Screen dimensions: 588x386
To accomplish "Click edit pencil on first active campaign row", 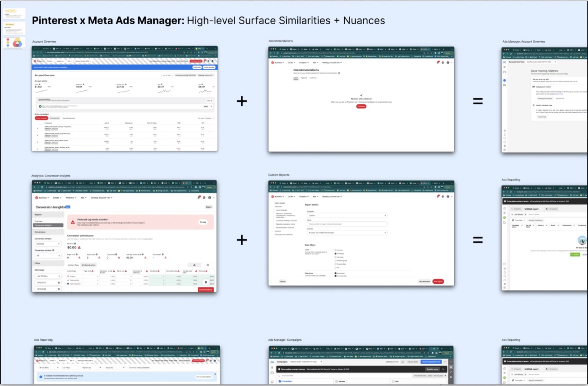I will (x=37, y=128).
